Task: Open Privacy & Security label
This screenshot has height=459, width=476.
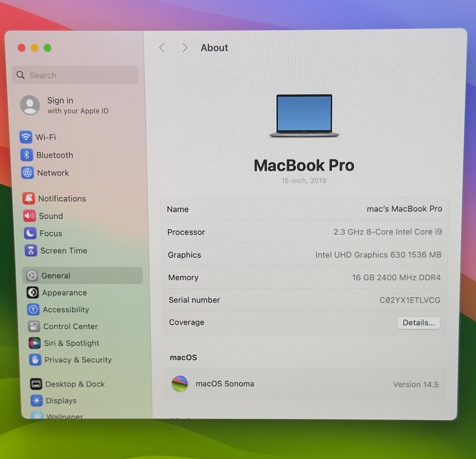Action: (x=78, y=360)
